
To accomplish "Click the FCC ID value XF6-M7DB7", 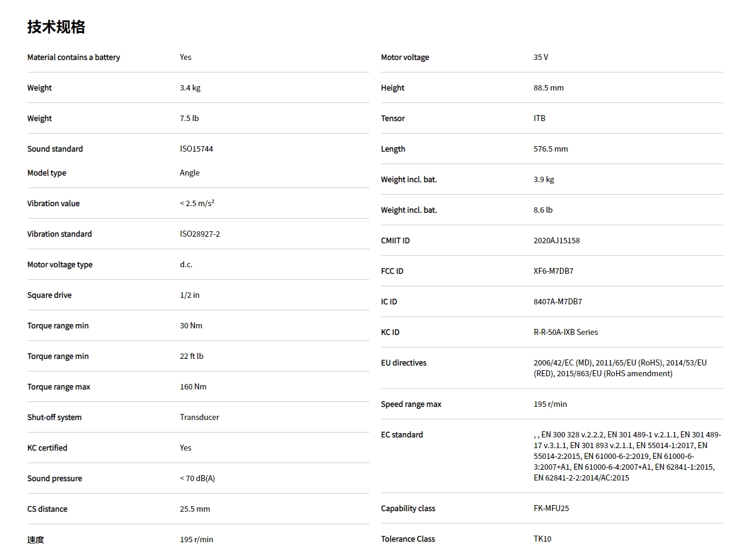I will (x=553, y=271).
